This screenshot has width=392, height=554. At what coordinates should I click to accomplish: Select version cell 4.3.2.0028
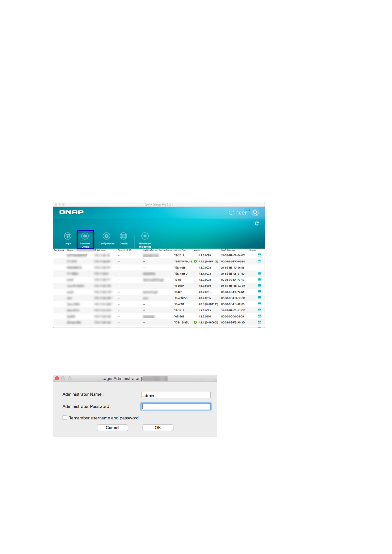[205, 280]
